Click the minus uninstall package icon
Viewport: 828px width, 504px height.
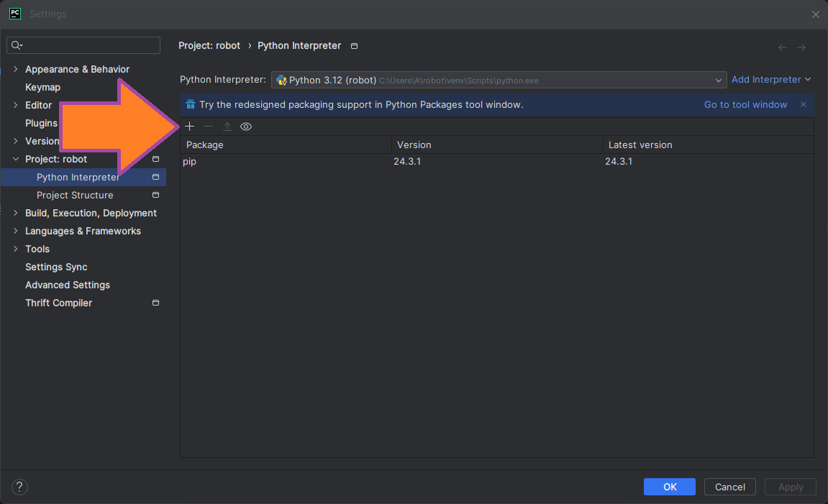(x=208, y=126)
